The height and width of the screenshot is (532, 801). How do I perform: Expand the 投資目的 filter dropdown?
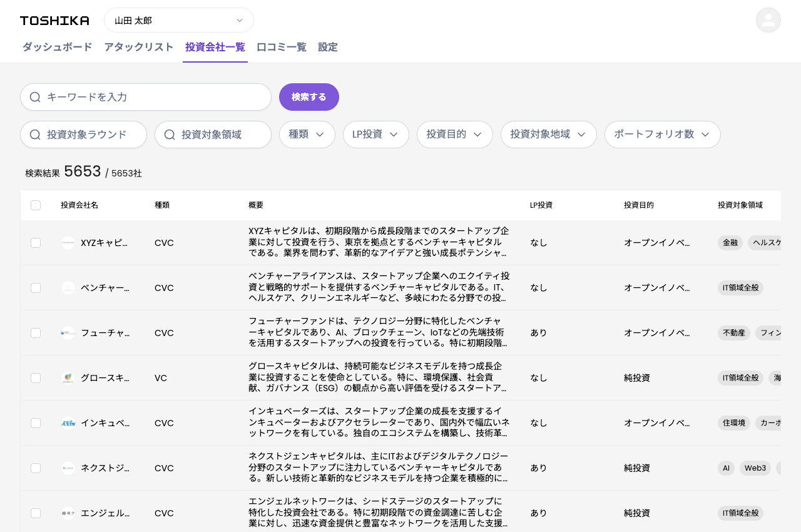455,135
